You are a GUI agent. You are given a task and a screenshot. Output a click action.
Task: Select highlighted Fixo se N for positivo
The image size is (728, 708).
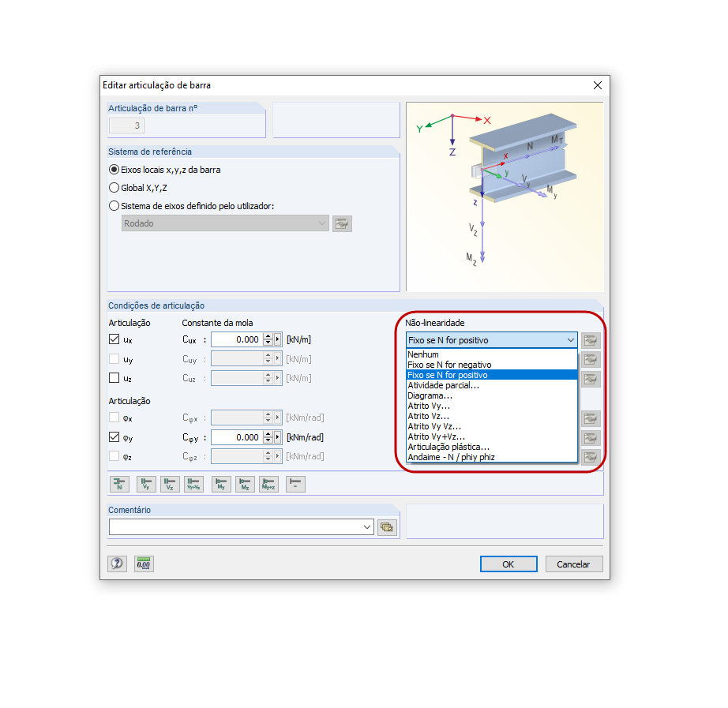point(492,375)
